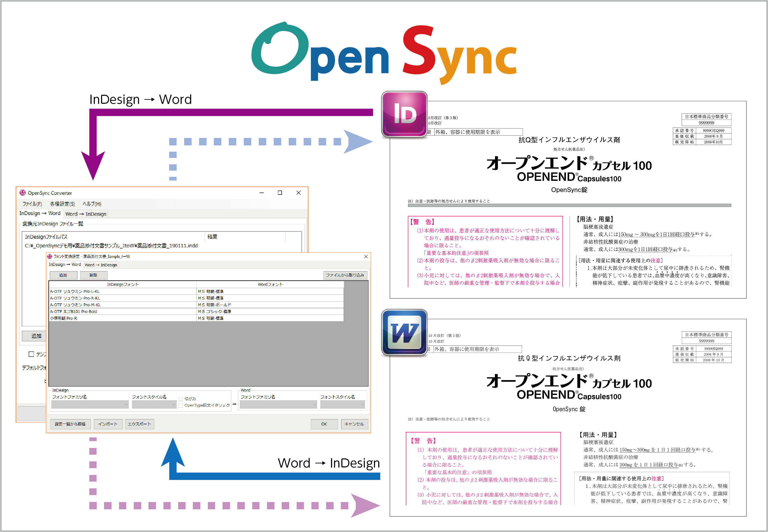The image size is (768, 532).
Task: Switch to Word → InDesign tab in font dialog
Action: 101,265
